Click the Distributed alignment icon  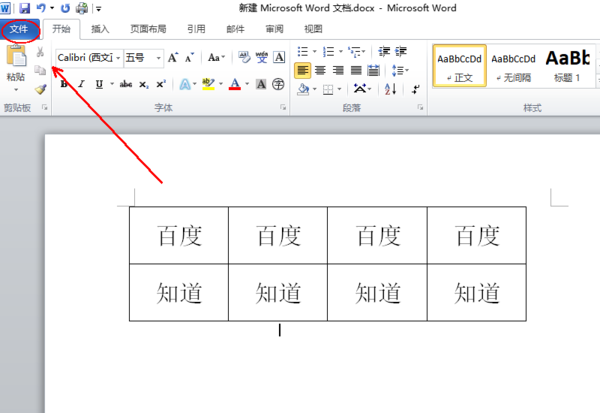tap(373, 70)
